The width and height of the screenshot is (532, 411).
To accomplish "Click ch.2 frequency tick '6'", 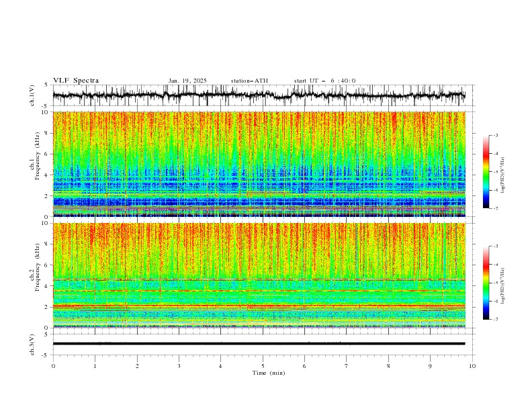I will click(x=48, y=265).
